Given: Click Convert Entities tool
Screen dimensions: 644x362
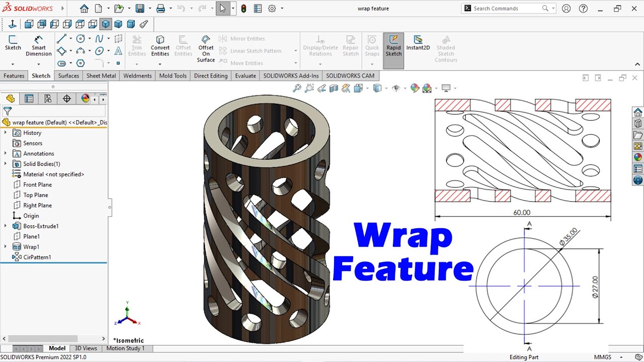Looking at the screenshot, I should coord(160,46).
